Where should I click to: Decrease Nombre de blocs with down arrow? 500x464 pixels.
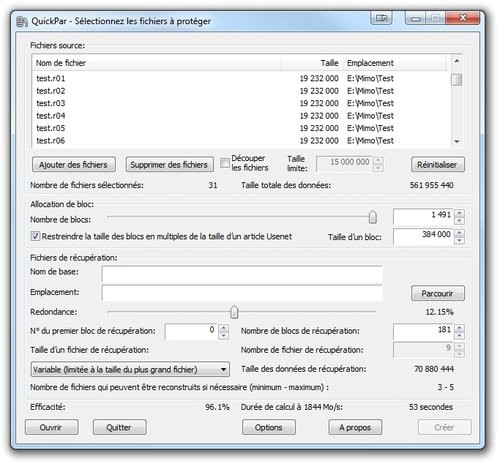[x=460, y=221]
